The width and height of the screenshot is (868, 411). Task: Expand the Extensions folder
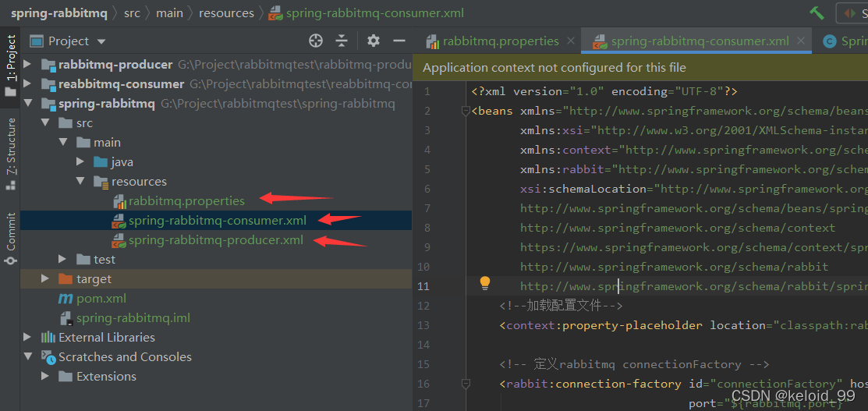[x=46, y=376]
